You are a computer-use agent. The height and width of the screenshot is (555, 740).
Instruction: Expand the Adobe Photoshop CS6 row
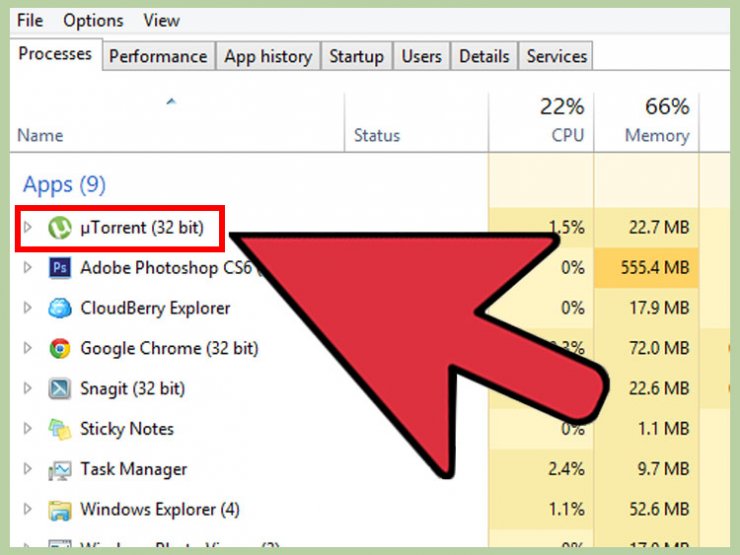28,268
